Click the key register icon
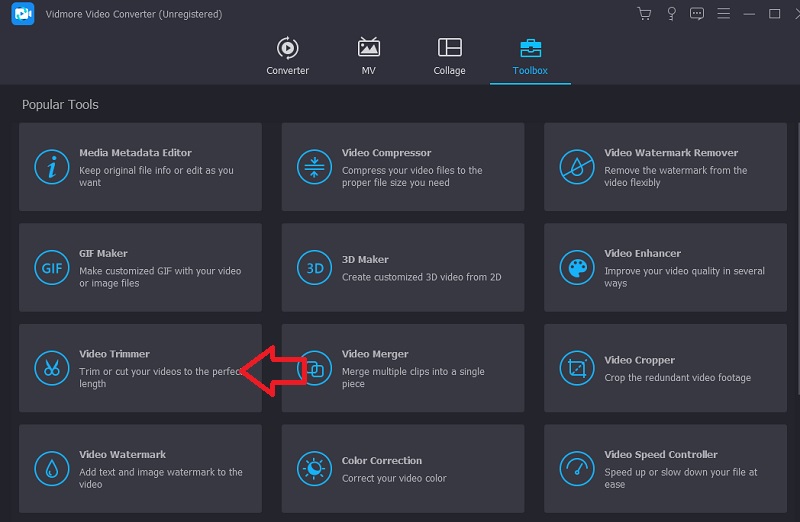Viewport: 800px width, 522px height. pos(670,14)
